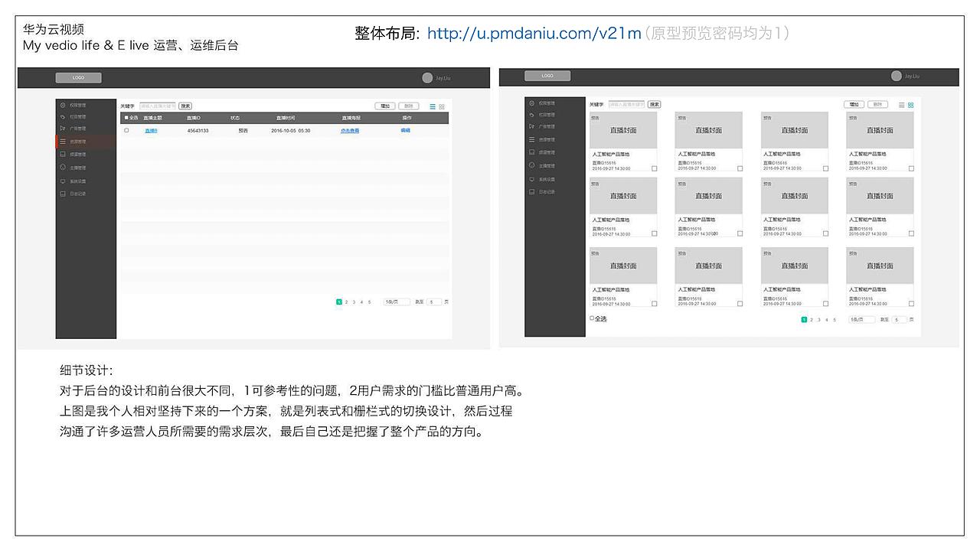Open 栏目管理 tag icon in grid-view sidebar

[x=532, y=115]
